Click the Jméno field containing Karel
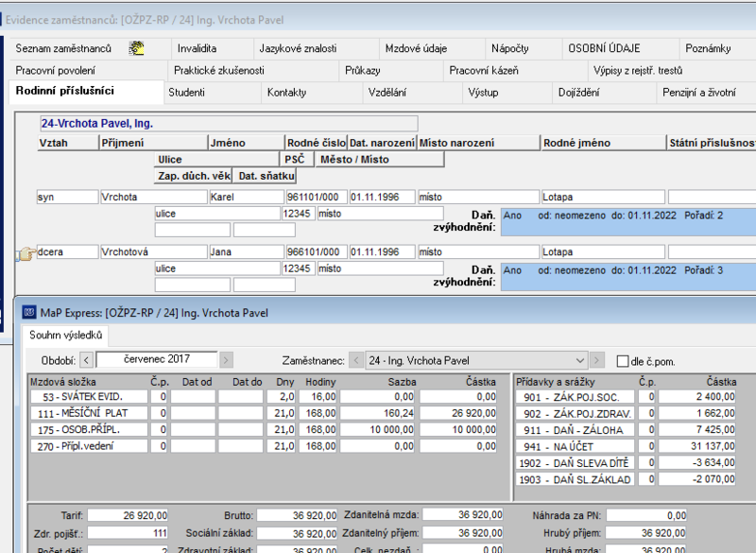Screen dimensions: 756x553 tap(247, 197)
